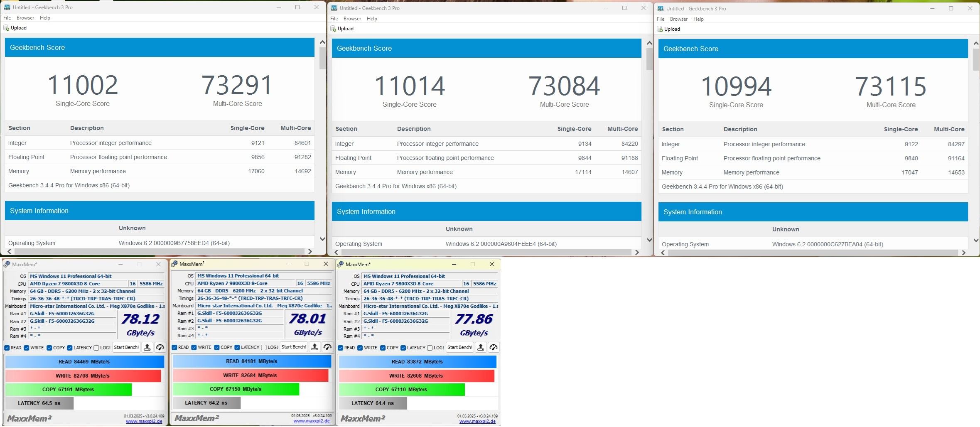Viewport: 980px width, 427px height.
Task: Open www.maxxpi2.de link in the 78.12 GByte/s MaxxMem window
Action: [144, 421]
